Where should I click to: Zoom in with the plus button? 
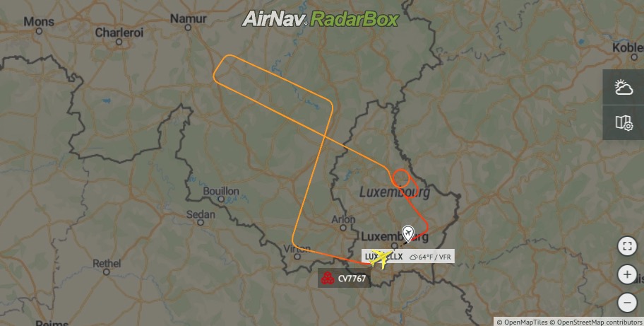[627, 274]
